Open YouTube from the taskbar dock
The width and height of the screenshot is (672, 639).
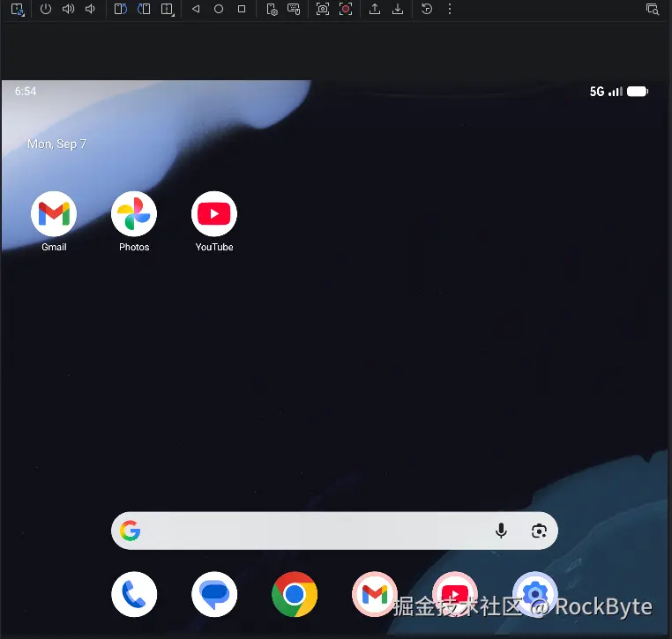455,594
